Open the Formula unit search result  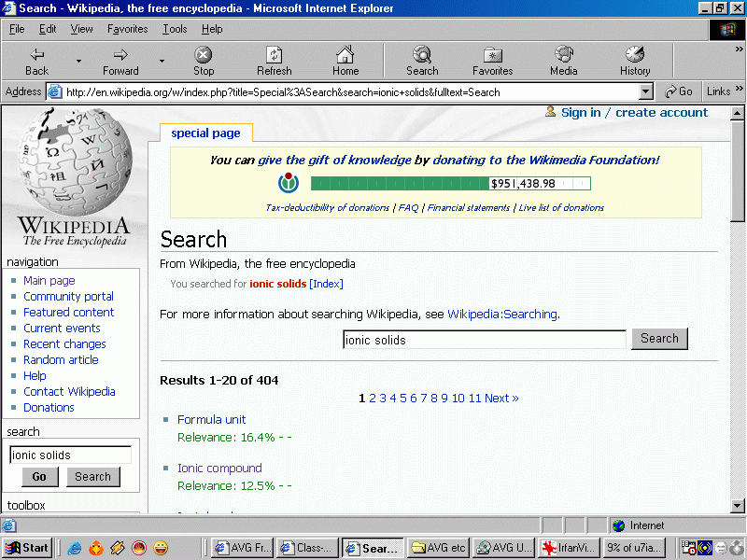(212, 419)
